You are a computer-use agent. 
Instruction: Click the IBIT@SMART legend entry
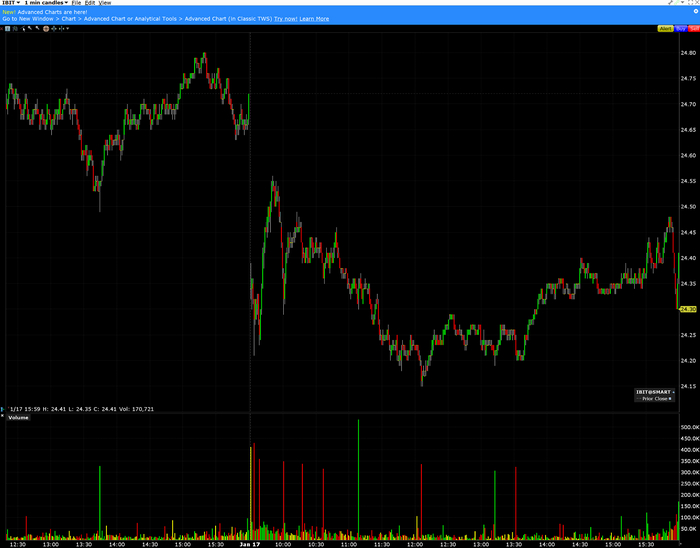click(x=653, y=392)
